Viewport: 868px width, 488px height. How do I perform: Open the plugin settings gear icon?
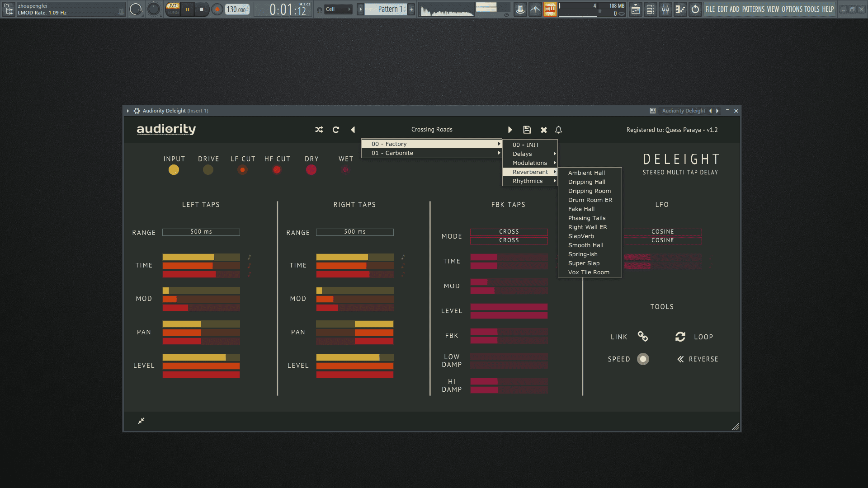137,111
